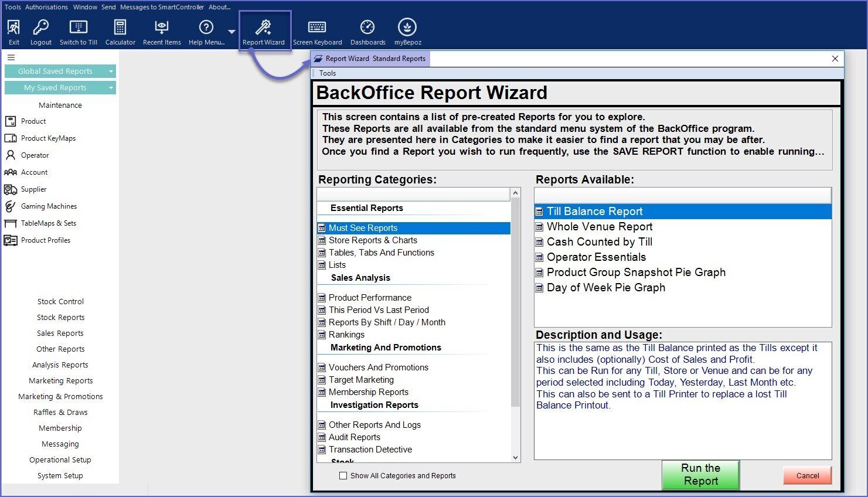Select Whole Venue Report from the list

pos(599,227)
